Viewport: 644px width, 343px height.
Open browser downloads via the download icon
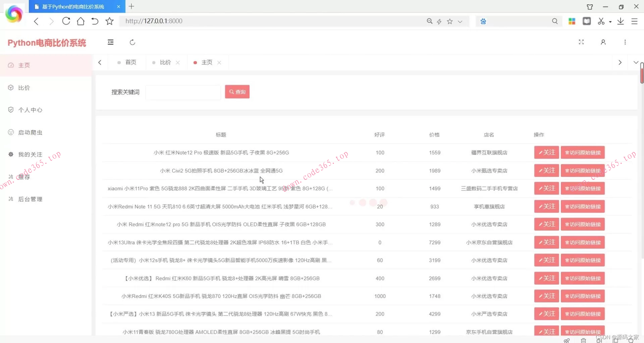pos(620,21)
